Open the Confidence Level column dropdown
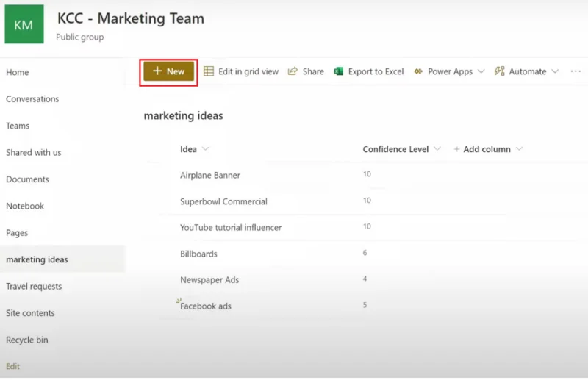This screenshot has width=588, height=380. pos(437,149)
